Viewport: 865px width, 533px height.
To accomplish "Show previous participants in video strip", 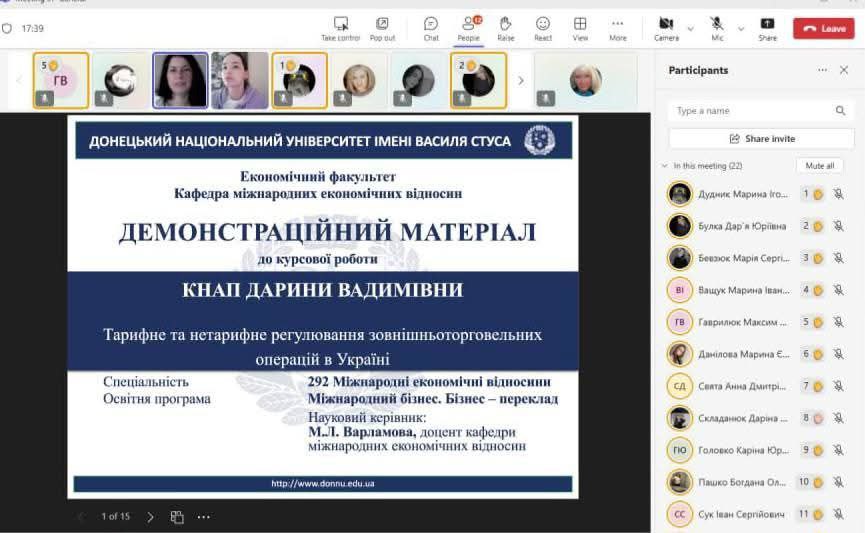I will (x=19, y=81).
